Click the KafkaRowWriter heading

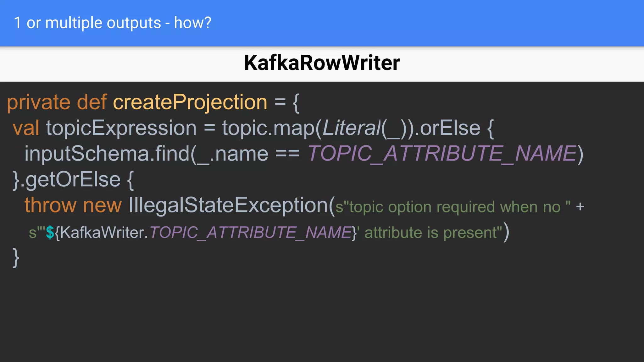322,63
